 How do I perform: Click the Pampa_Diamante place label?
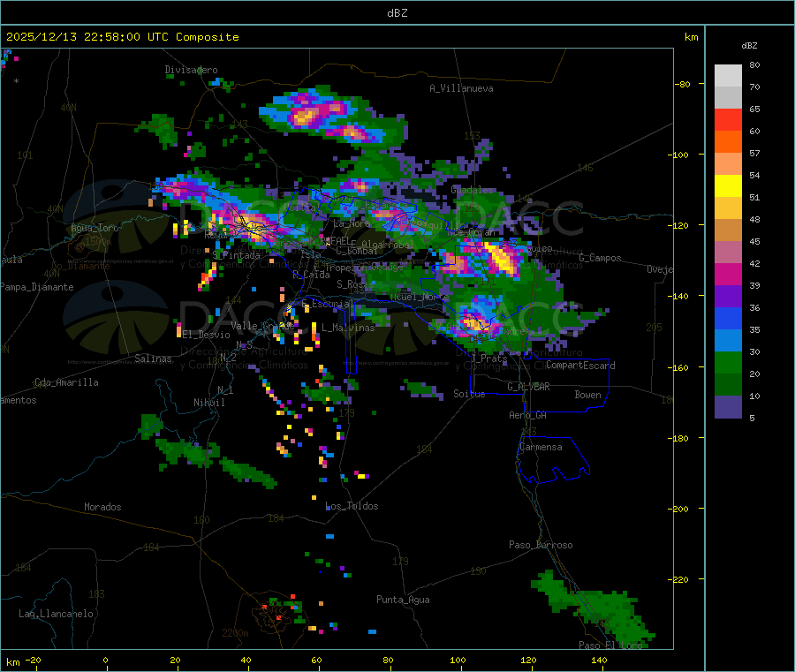[x=37, y=287]
